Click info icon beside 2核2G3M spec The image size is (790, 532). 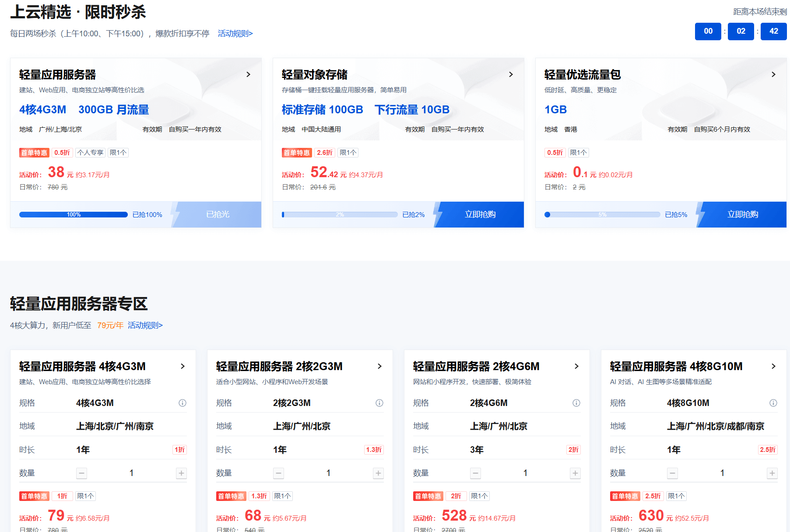pos(379,403)
